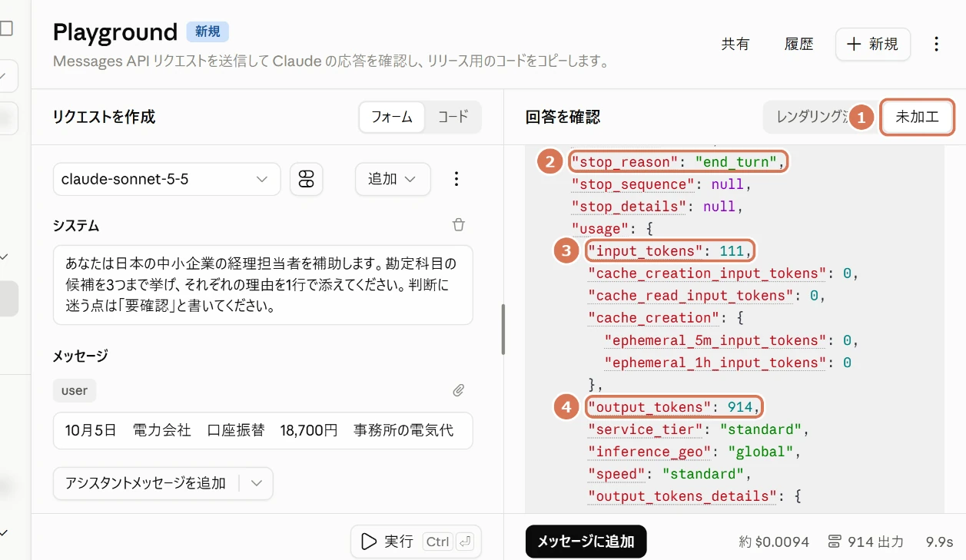This screenshot has width=966, height=560.
Task: Open the claude-sonnet-5-5 model dropdown
Action: [x=167, y=179]
